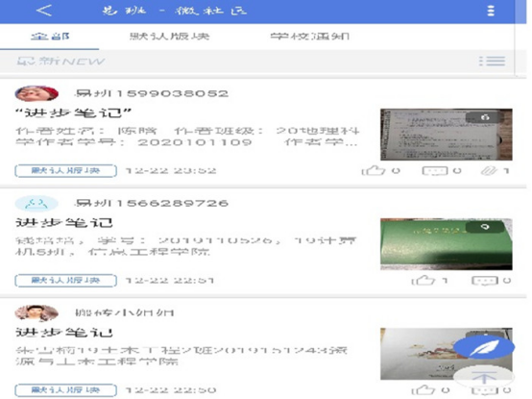Image resolution: width=532 pixels, height=399 pixels.
Task: Open the green notebook photo thumbnail
Action: [447, 244]
